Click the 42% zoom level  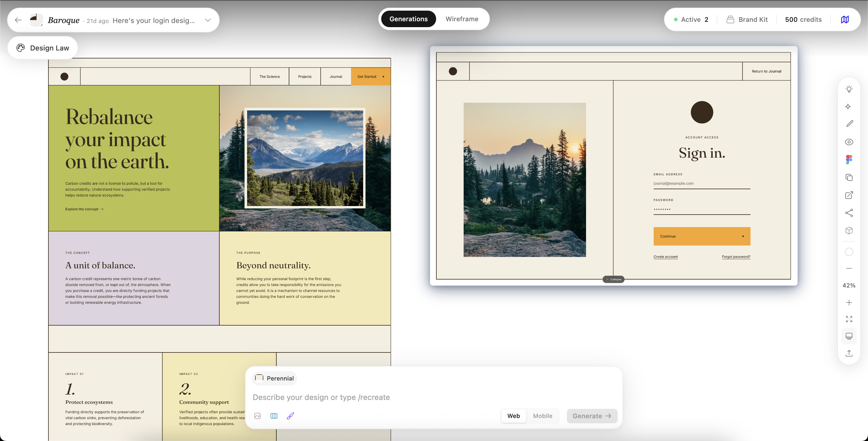pos(849,285)
